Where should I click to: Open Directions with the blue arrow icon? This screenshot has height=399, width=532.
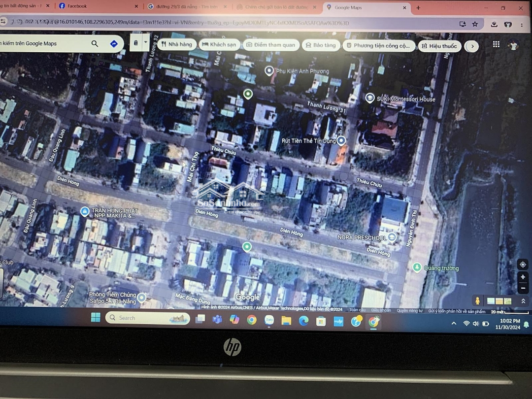tap(114, 44)
